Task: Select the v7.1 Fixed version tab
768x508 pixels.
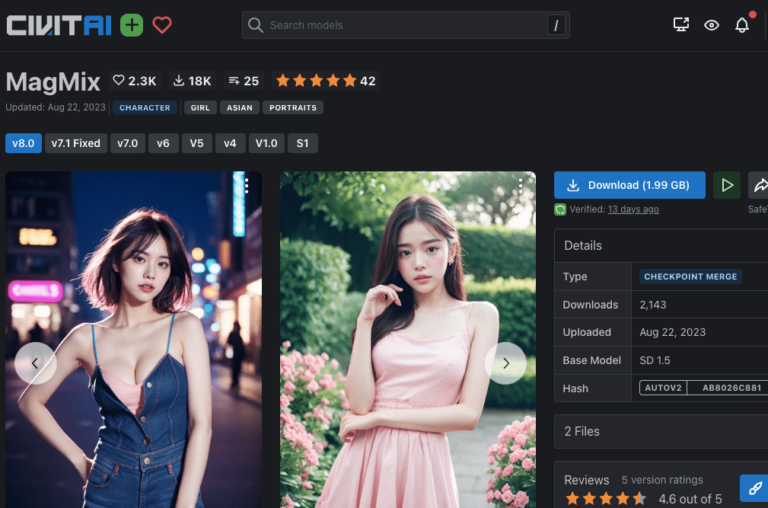Action: coord(76,143)
